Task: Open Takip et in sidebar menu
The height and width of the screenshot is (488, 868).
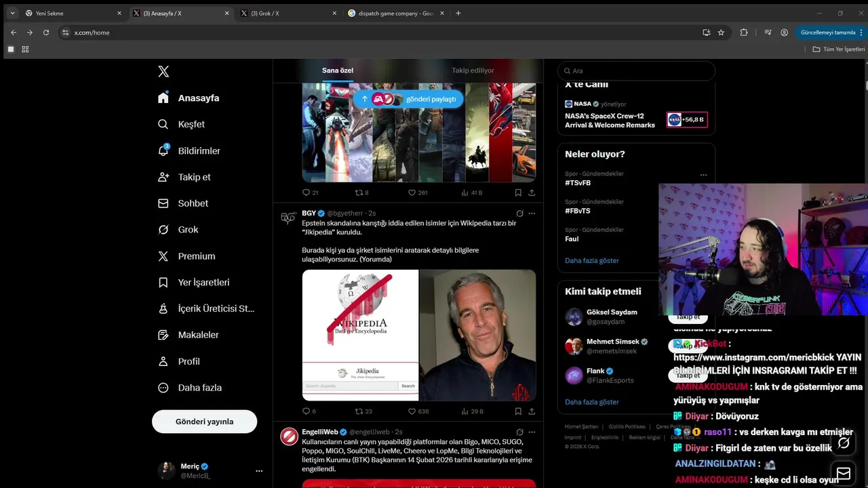Action: (x=184, y=177)
